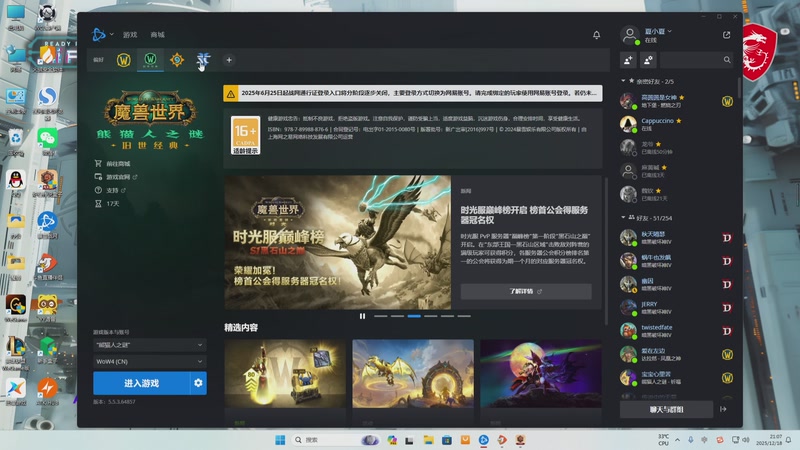
Task: Collapse the 好友 51/254 friends group
Action: [x=623, y=217]
